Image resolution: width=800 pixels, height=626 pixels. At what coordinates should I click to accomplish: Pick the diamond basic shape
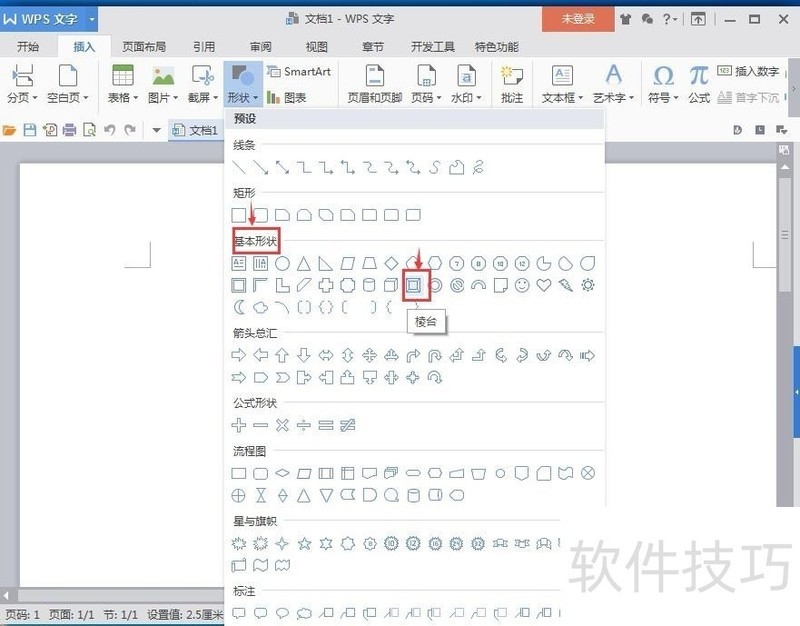[391, 263]
